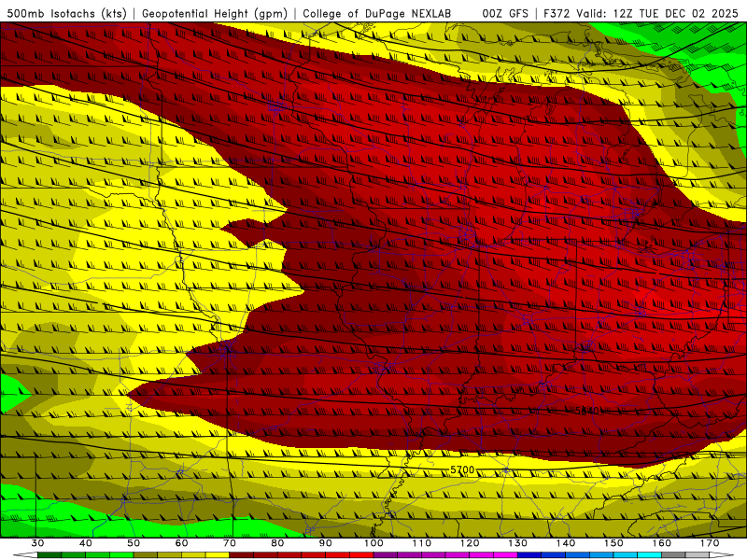The image size is (747, 560).
Task: Click the 40 value on the color scale
Action: click(85, 543)
